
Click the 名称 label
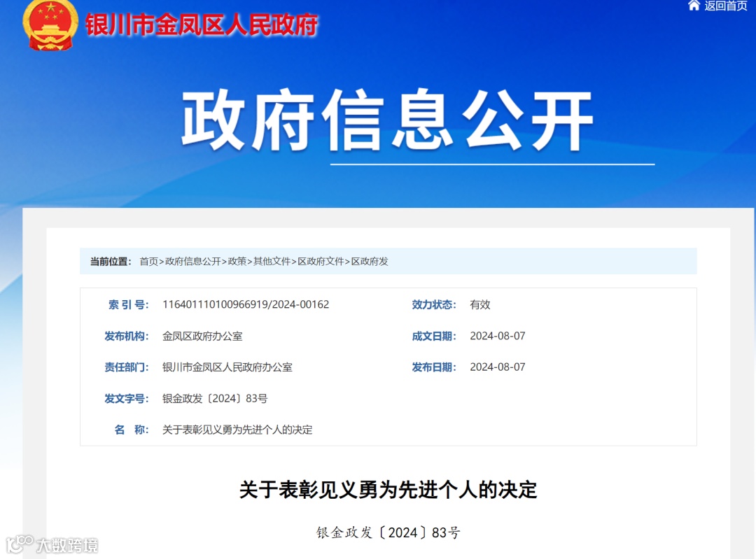[x=131, y=430]
